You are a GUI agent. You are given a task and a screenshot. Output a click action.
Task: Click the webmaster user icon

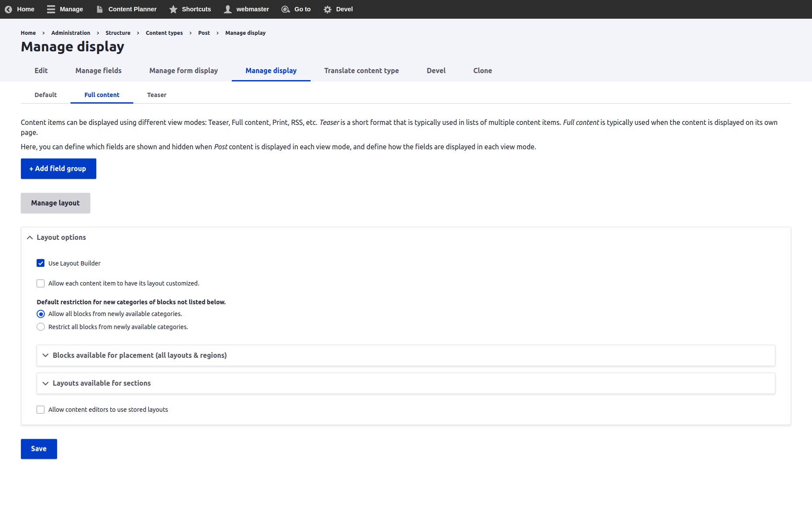228,9
